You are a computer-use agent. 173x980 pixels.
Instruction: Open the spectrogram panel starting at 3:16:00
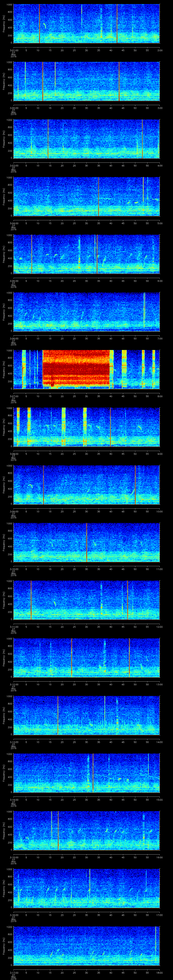click(x=87, y=888)
